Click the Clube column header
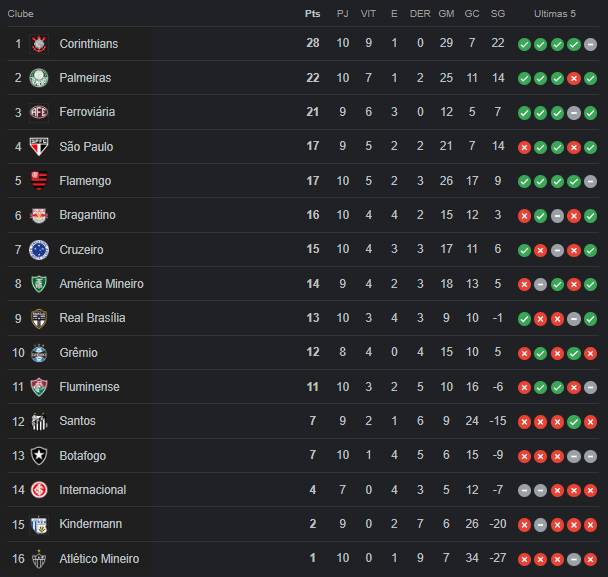This screenshot has width=608, height=577. (21, 14)
